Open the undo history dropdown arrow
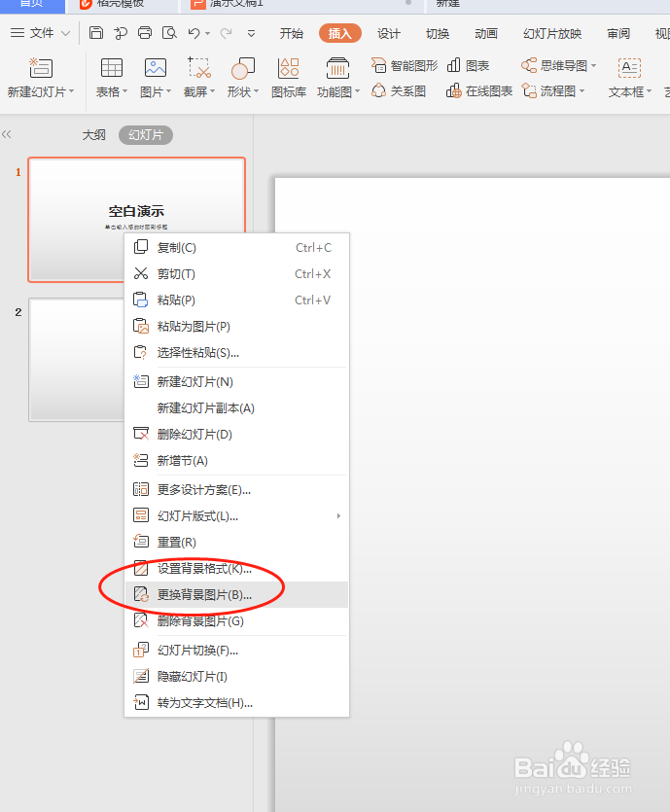This screenshot has width=670, height=812. pyautogui.click(x=208, y=34)
